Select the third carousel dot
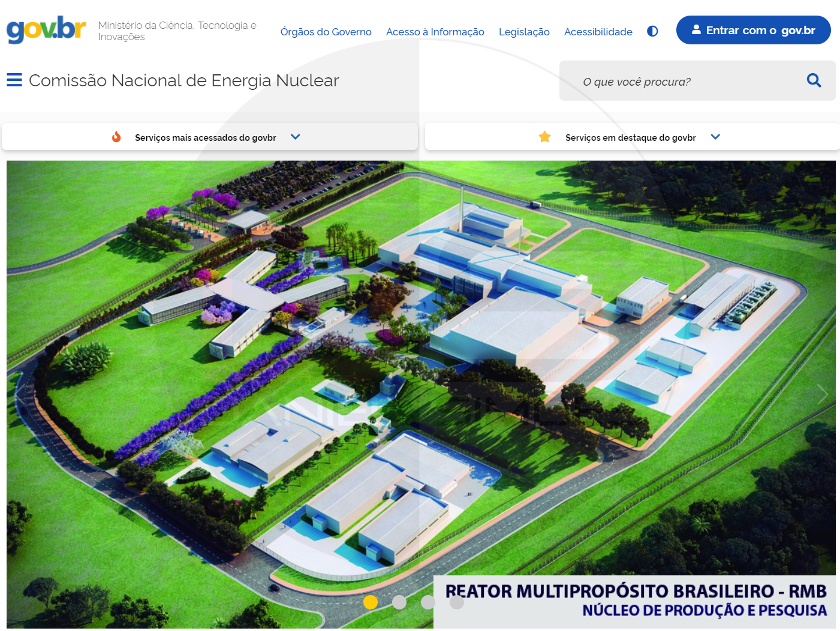The image size is (840, 631). pos(428,602)
